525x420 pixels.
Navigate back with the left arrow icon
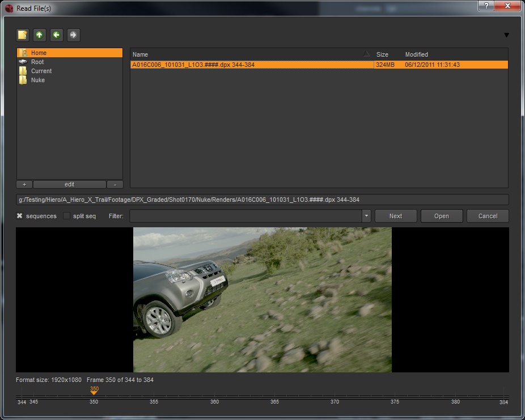pyautogui.click(x=56, y=35)
